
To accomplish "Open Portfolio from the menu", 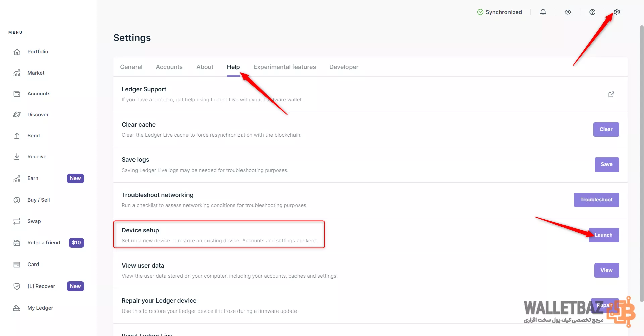I will [38, 52].
